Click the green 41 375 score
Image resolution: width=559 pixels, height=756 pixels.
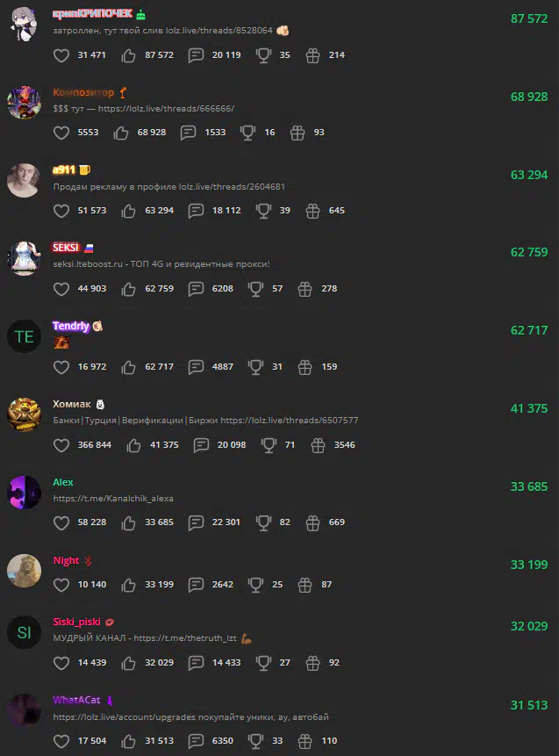[x=529, y=409]
